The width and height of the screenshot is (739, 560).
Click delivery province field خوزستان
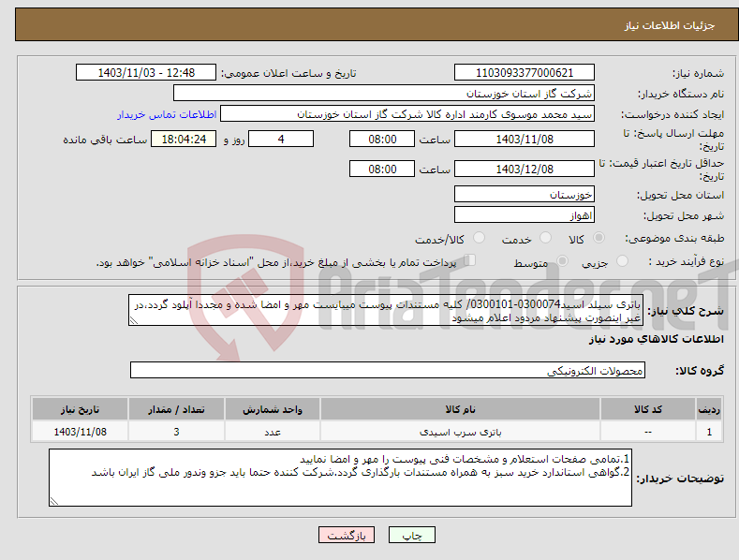tap(525, 194)
